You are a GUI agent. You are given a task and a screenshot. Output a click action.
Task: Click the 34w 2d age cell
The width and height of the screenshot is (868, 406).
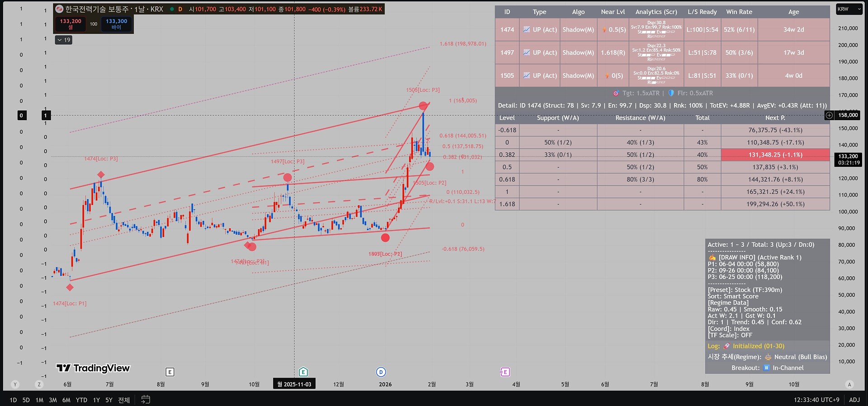click(794, 30)
